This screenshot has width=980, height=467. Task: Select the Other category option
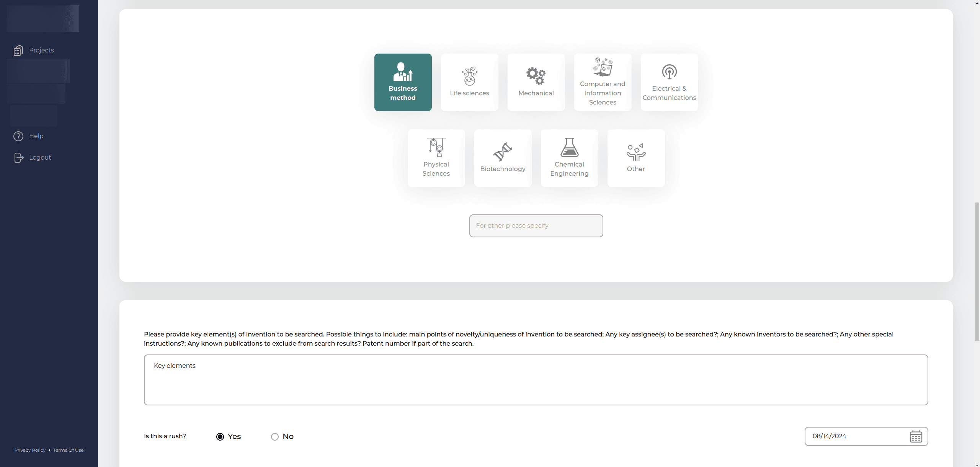635,158
